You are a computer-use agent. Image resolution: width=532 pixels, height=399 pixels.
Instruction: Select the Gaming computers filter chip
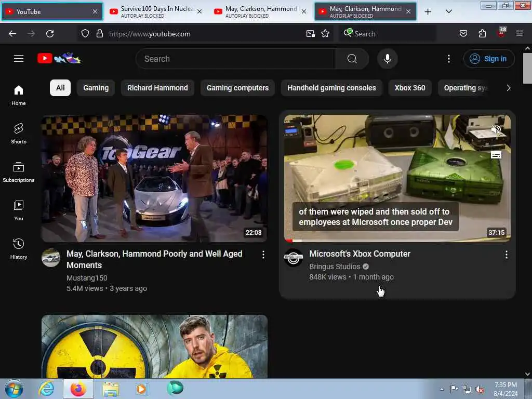(237, 88)
